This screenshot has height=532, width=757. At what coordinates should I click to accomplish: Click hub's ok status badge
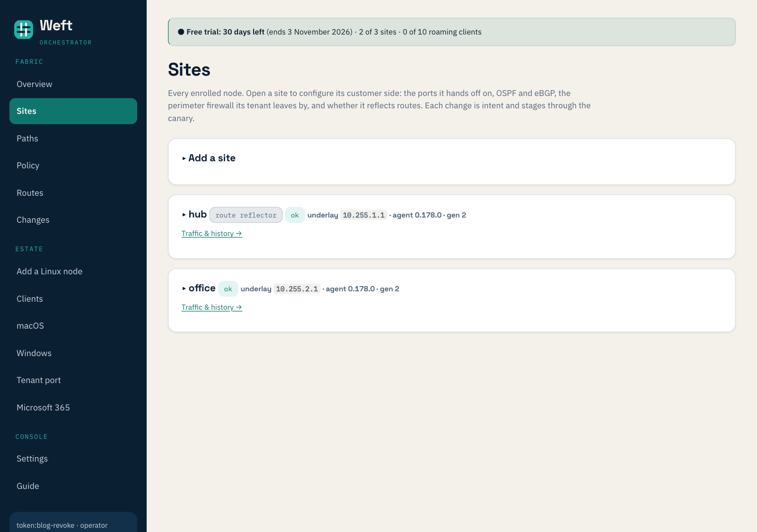(295, 215)
